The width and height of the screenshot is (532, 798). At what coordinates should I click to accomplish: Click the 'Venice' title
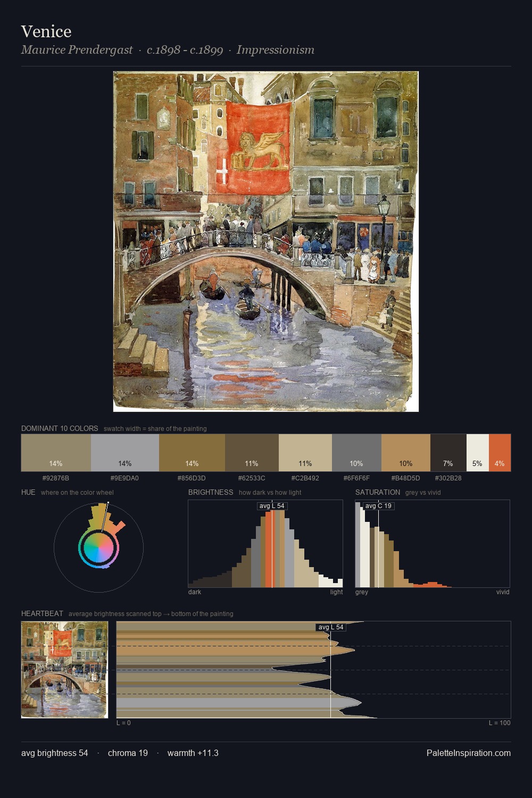coord(46,31)
